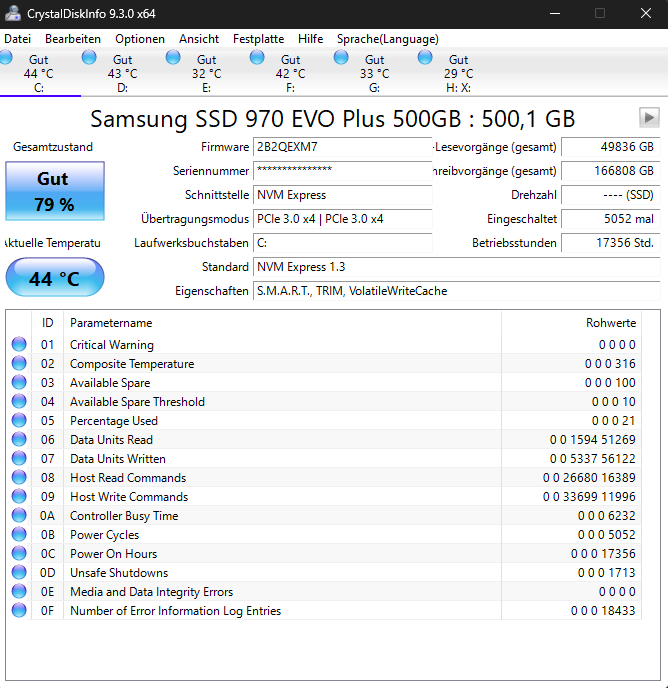Go to next disk with arrow button
Screen dimensions: 668x688
coord(649,117)
